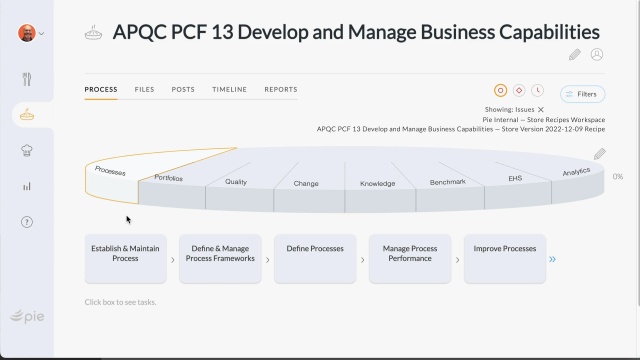Click the 0% progress label

tap(618, 177)
